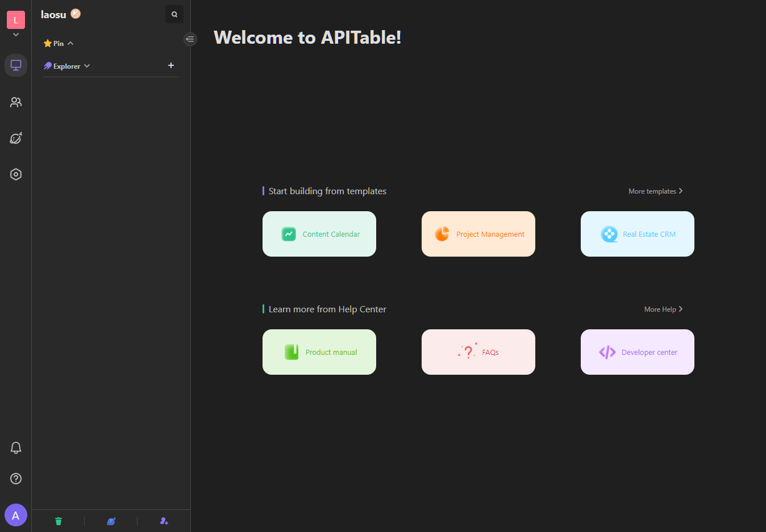The height and width of the screenshot is (532, 766).
Task: Open the Product manual card
Action: (x=319, y=352)
